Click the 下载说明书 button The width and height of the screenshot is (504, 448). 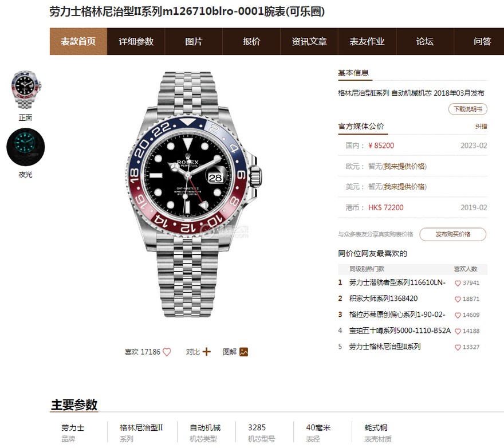[468, 109]
